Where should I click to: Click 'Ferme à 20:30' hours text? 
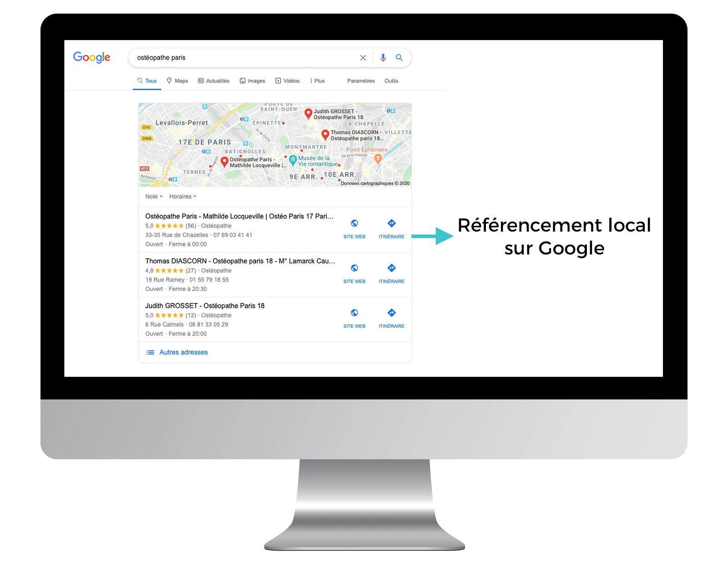pos(188,289)
